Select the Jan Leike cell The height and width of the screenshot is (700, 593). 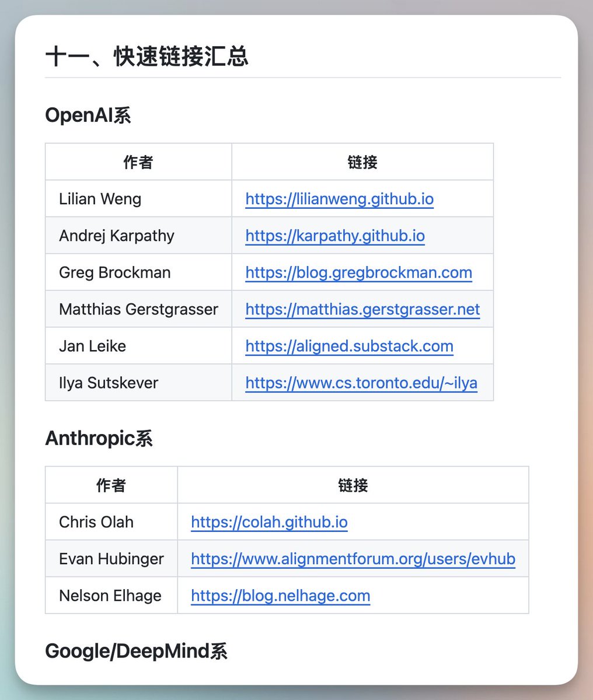(138, 346)
